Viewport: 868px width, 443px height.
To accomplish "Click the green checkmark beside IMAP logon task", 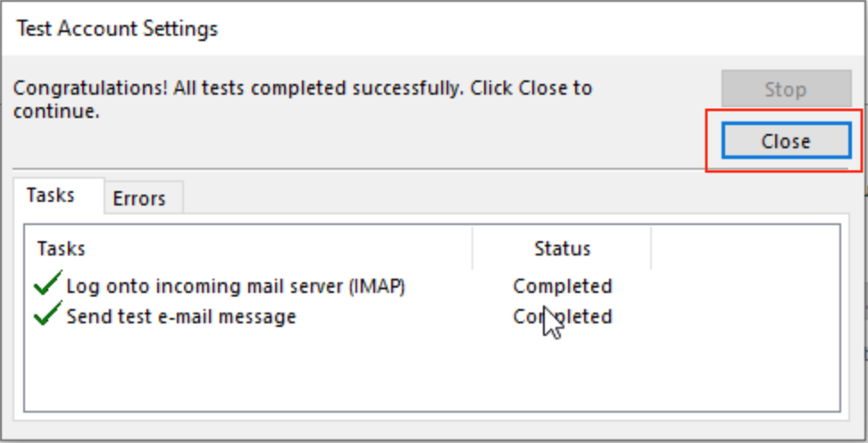I will coord(46,286).
